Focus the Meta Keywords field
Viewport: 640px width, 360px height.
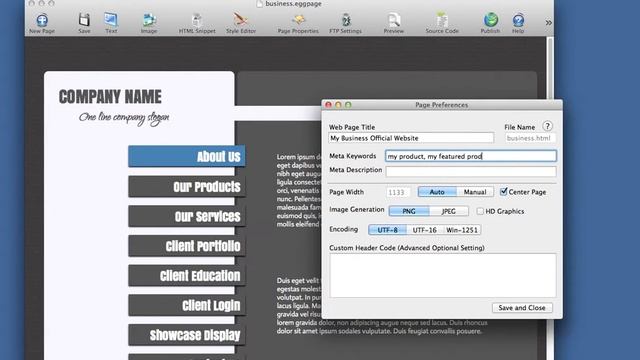point(471,156)
